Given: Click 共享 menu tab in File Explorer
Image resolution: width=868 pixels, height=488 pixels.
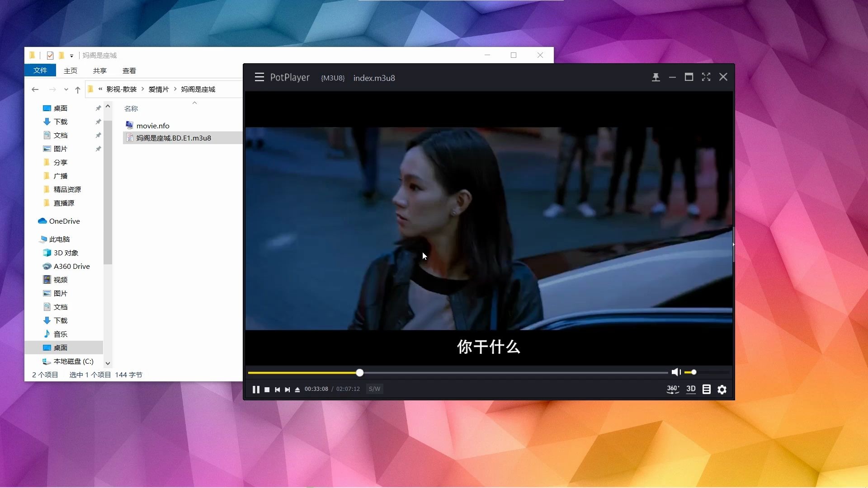Looking at the screenshot, I should click(x=99, y=70).
